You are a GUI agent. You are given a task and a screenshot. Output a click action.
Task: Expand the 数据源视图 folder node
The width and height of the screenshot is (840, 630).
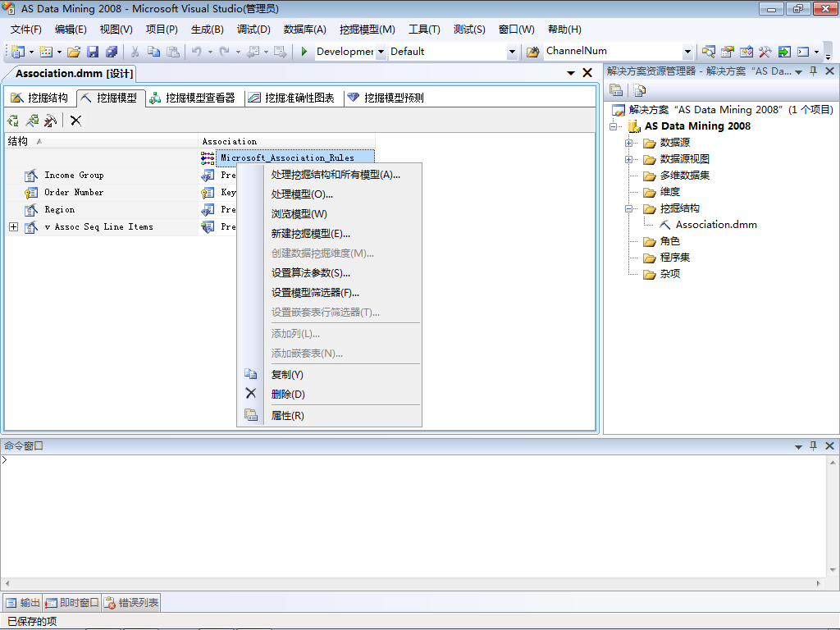(x=629, y=159)
